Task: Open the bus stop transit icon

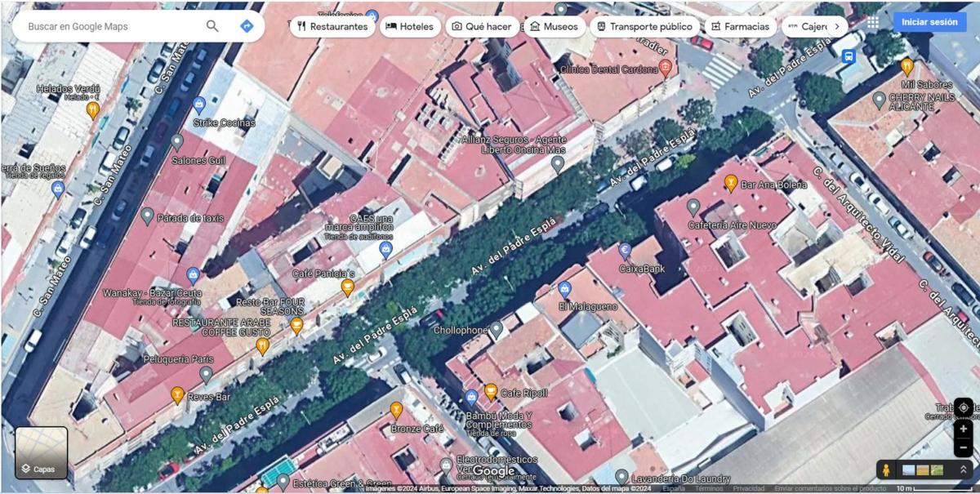Action: (x=849, y=56)
